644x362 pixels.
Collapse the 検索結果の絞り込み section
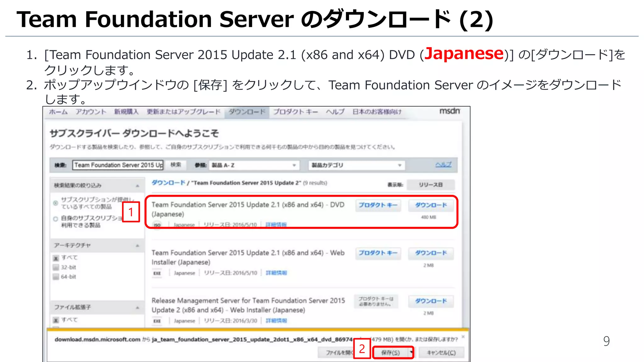click(137, 185)
